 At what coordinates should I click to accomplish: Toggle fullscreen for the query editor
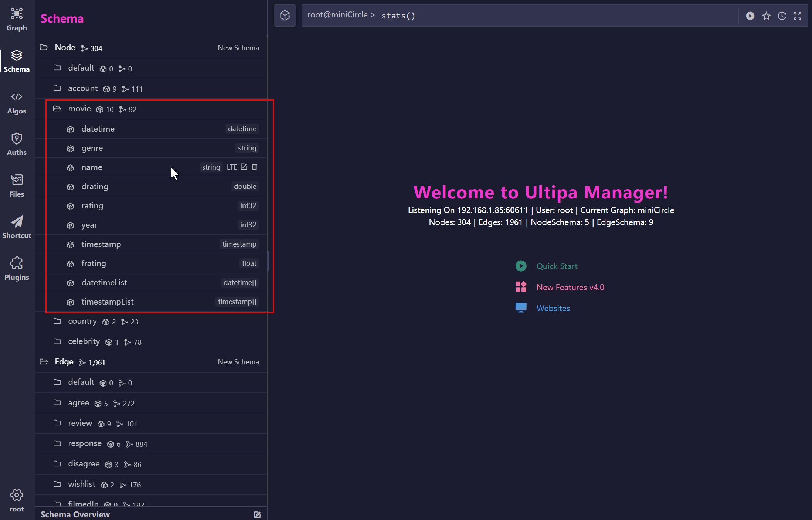point(797,16)
